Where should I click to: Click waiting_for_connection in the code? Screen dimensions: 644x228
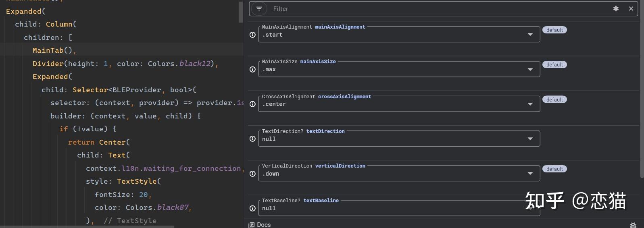coord(192,168)
